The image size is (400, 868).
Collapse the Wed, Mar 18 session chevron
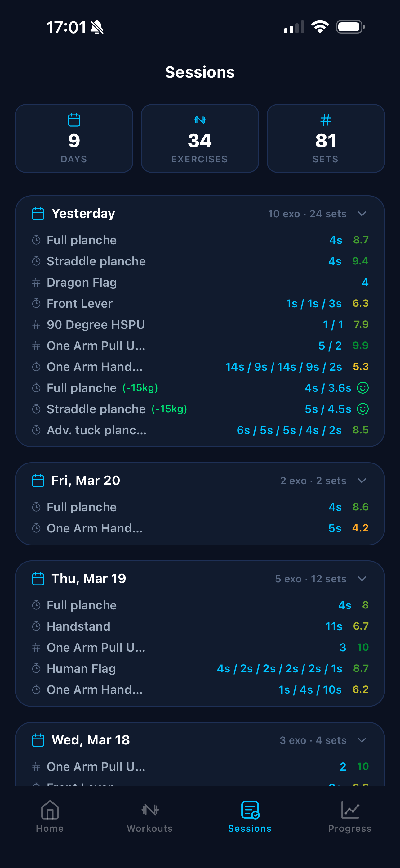click(x=362, y=740)
